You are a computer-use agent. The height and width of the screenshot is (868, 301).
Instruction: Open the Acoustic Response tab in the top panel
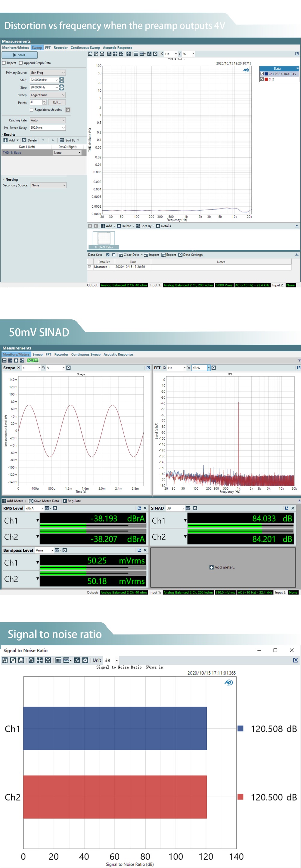click(117, 48)
